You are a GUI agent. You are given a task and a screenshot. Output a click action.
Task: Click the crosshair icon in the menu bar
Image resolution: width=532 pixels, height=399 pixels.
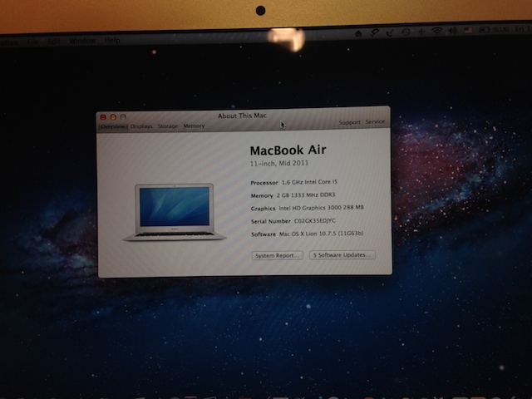click(x=421, y=32)
